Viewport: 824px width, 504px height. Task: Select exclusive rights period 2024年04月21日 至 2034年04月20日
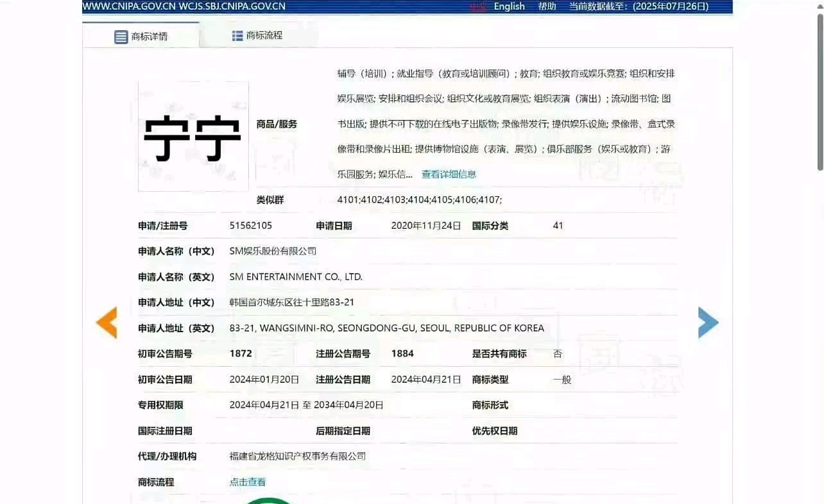pos(307,405)
